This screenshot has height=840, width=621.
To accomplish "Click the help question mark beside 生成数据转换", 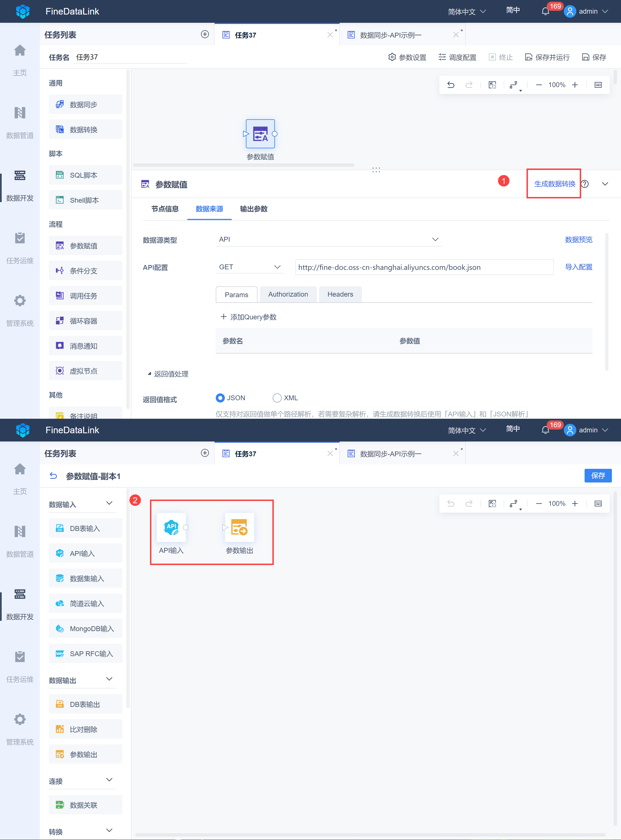I will coord(585,184).
